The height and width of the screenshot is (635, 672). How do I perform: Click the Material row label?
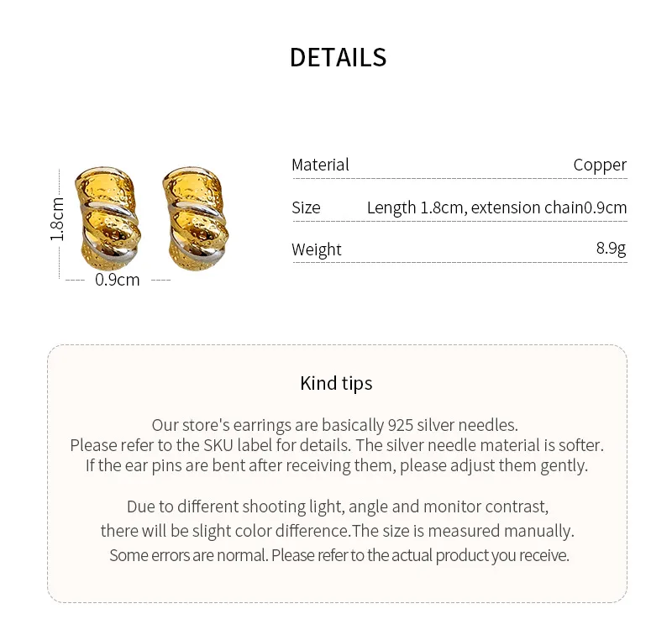(x=320, y=165)
